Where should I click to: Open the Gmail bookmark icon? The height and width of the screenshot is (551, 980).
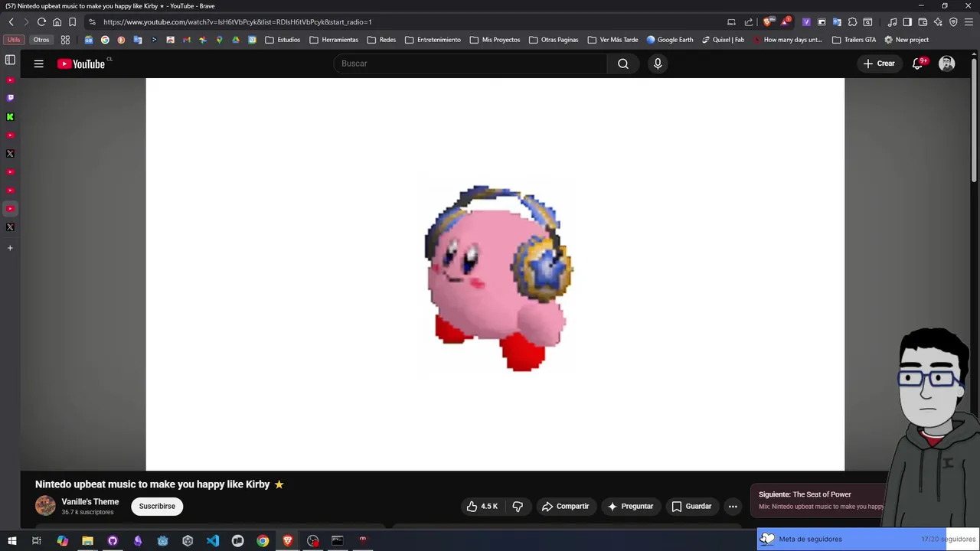(x=187, y=40)
